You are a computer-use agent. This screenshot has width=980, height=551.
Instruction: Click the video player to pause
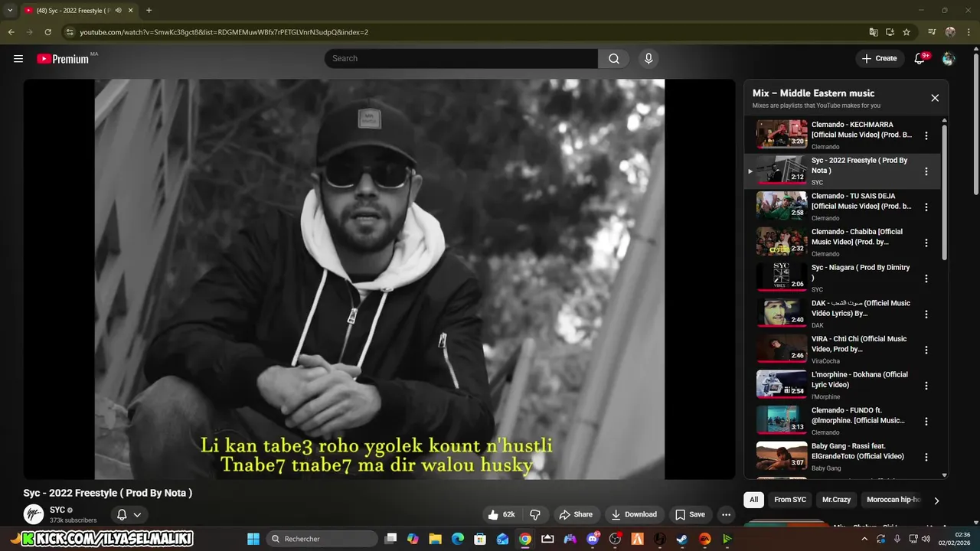[379, 279]
